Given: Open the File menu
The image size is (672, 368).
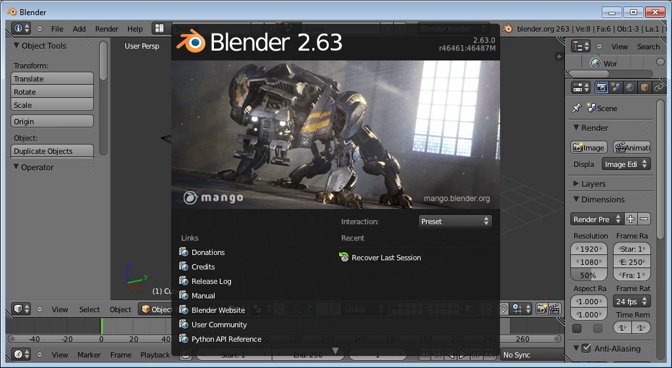Looking at the screenshot, I should (x=57, y=29).
